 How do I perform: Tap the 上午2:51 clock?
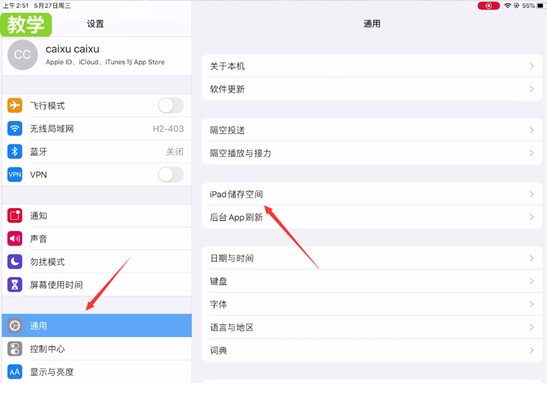[16, 6]
